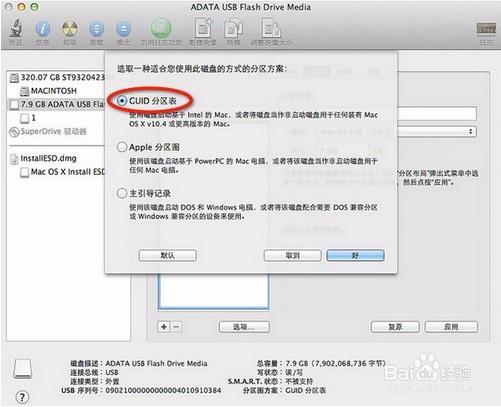
Task: Remove a partition with the minus button
Action: 176,327
